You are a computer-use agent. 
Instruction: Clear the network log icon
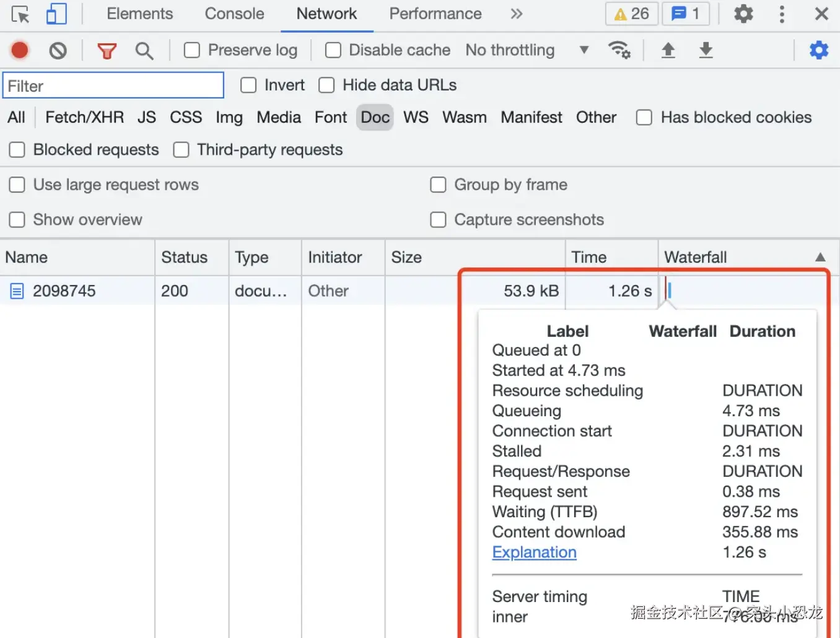coord(58,50)
